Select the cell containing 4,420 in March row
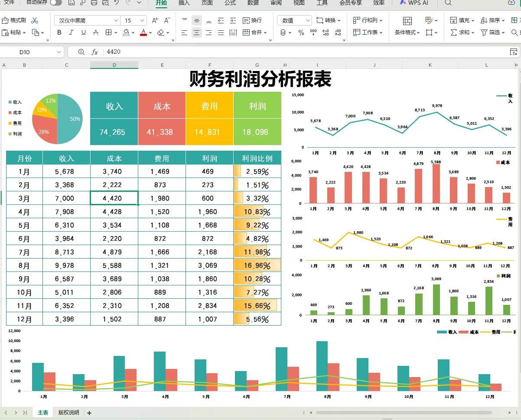This screenshot has width=521, height=420. pyautogui.click(x=114, y=198)
